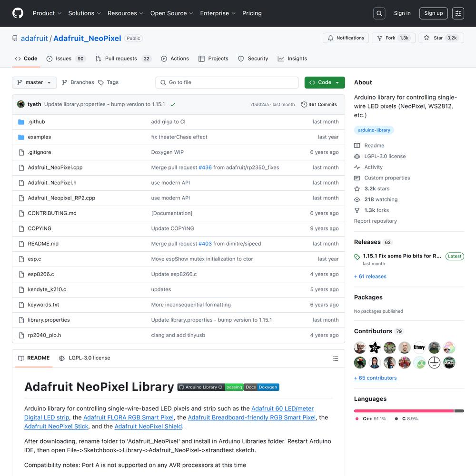Open the master branch dropdown

tap(34, 82)
